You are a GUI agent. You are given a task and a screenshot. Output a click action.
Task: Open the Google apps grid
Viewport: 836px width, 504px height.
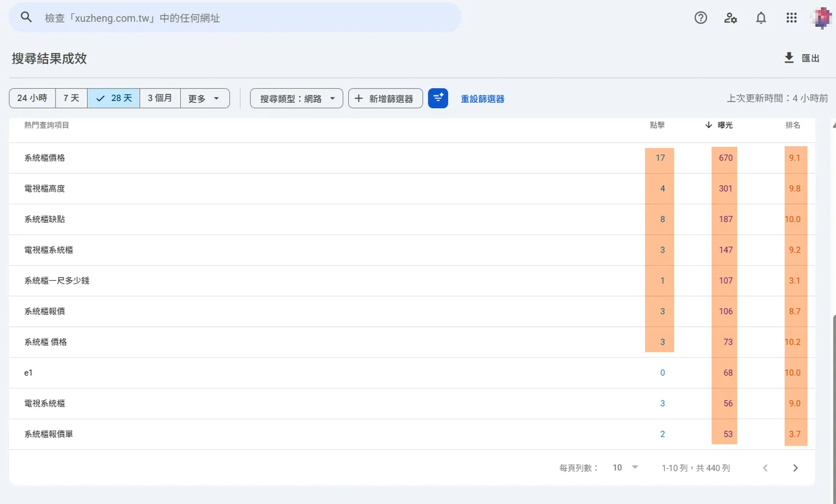click(x=791, y=18)
